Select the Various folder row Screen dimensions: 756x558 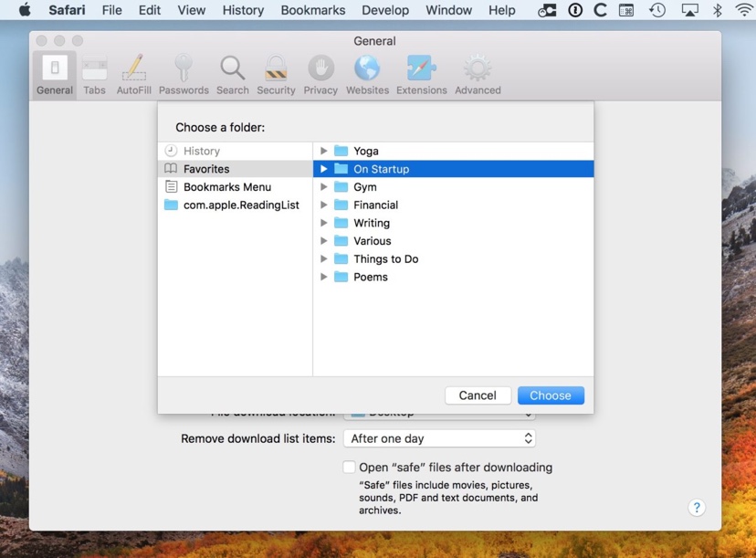click(453, 241)
